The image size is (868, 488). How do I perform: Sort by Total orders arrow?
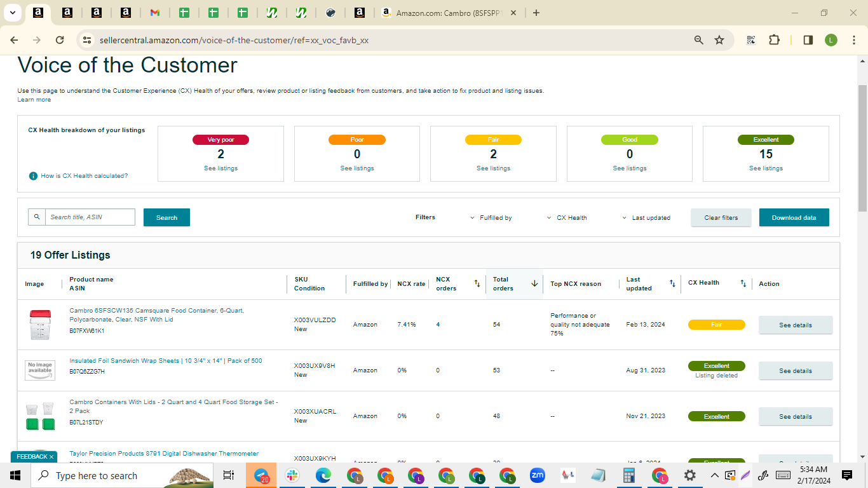(534, 284)
